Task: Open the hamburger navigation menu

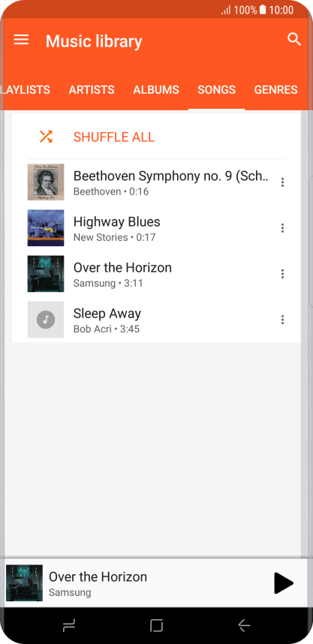Action: 21,40
